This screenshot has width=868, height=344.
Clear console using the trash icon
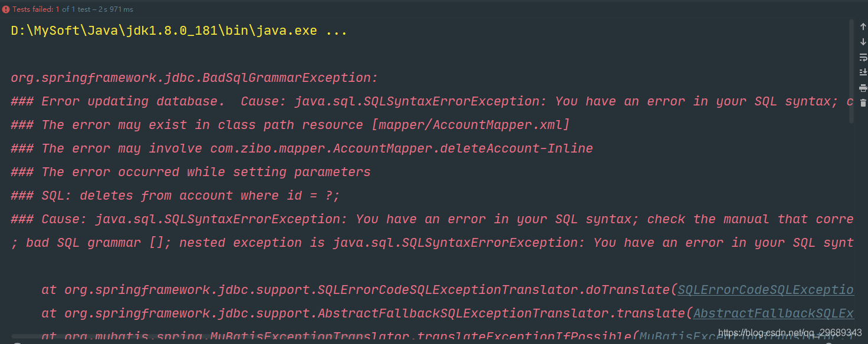click(x=863, y=103)
